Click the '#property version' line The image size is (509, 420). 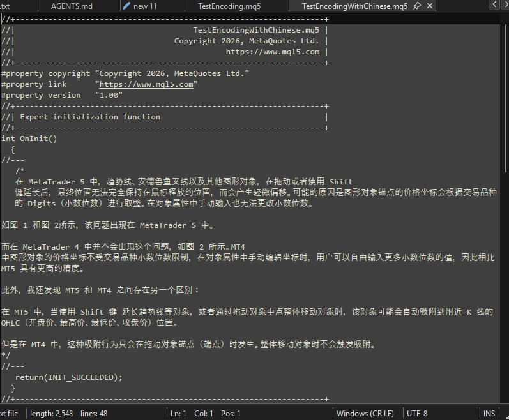pyautogui.click(x=62, y=95)
